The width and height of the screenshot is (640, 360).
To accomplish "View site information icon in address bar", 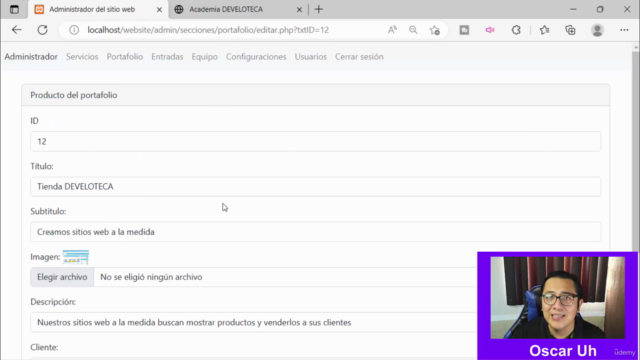I will coord(74,30).
